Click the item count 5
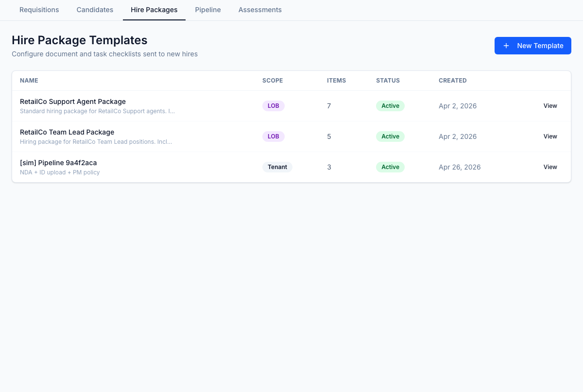 click(x=329, y=136)
